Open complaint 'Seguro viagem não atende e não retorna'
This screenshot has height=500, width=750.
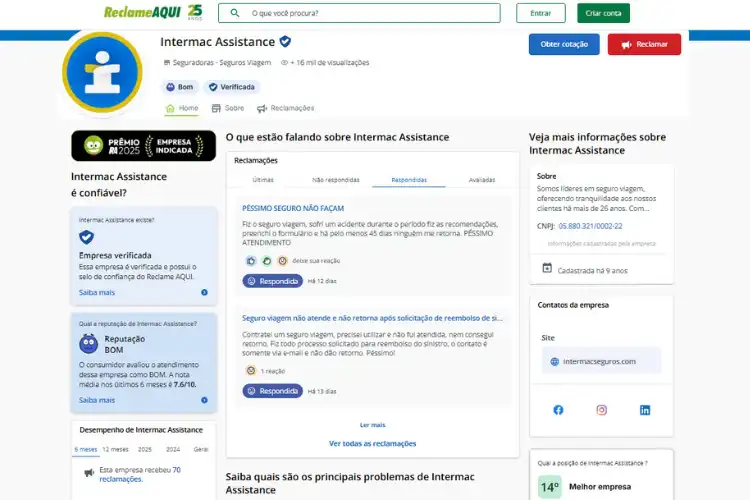pos(372,318)
